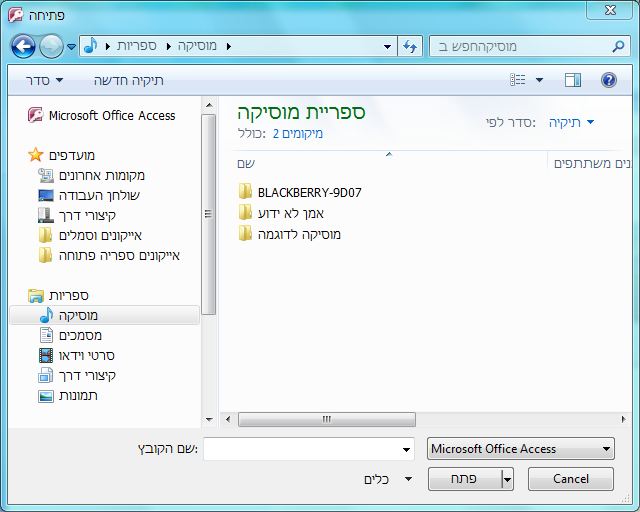Screen dimensions: 640x512
Task: Open אייקונים וסמלים folder in favorites
Action: pos(100,235)
